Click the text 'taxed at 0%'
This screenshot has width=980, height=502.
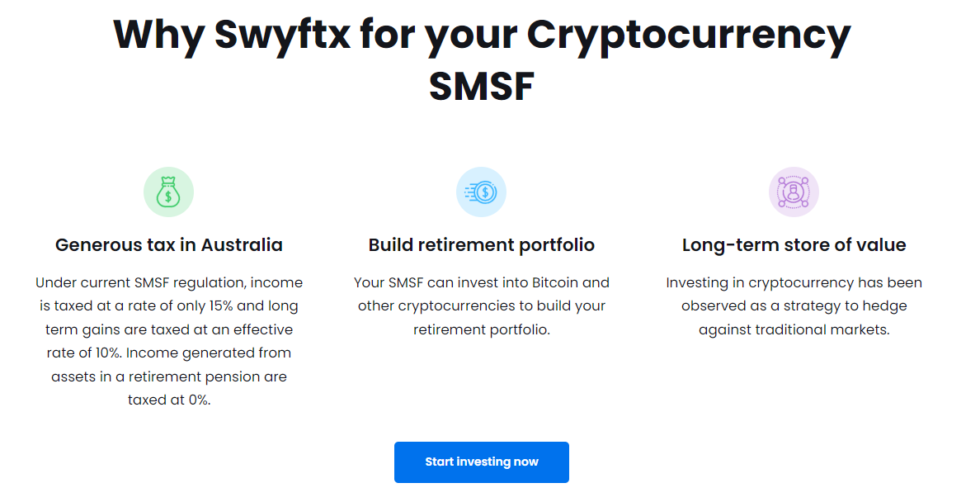point(169,400)
